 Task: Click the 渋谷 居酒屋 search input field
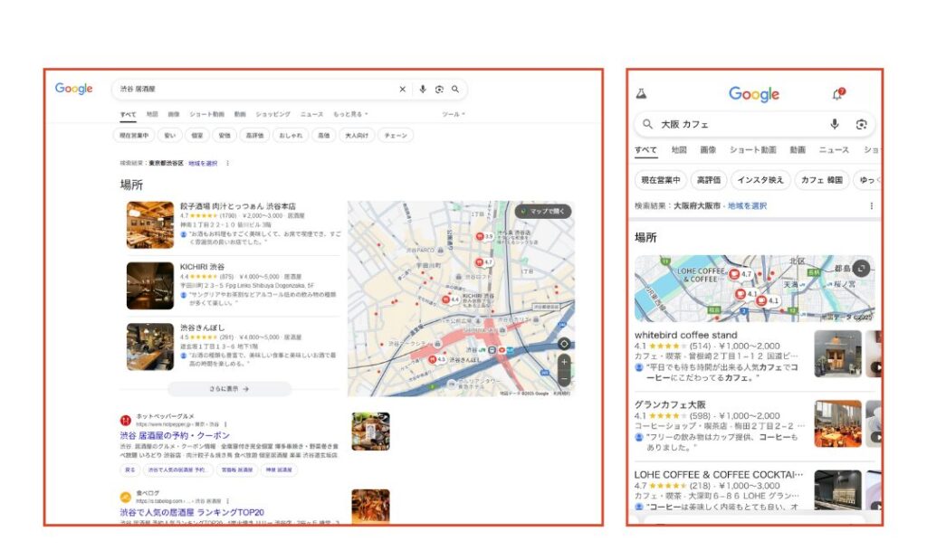[254, 90]
